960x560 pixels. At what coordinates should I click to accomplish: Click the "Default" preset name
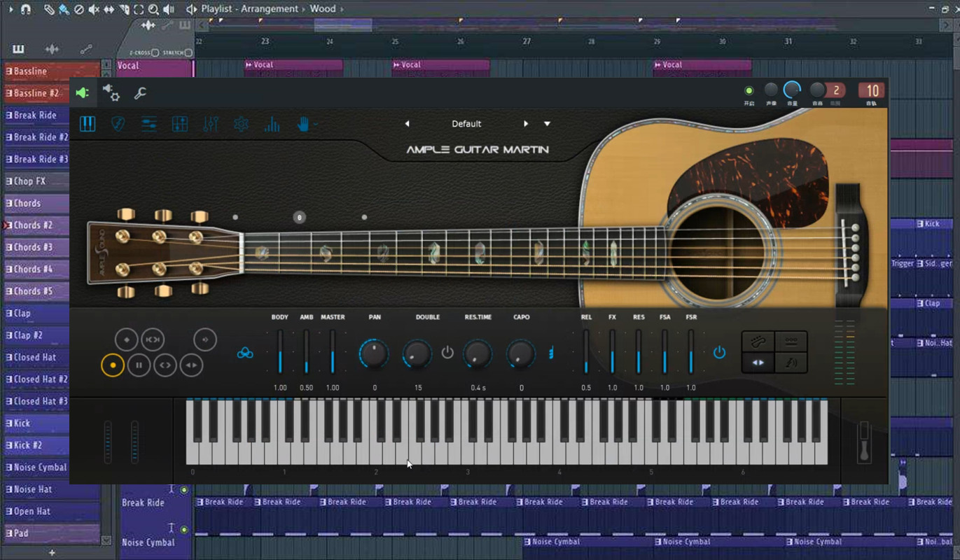pos(466,124)
